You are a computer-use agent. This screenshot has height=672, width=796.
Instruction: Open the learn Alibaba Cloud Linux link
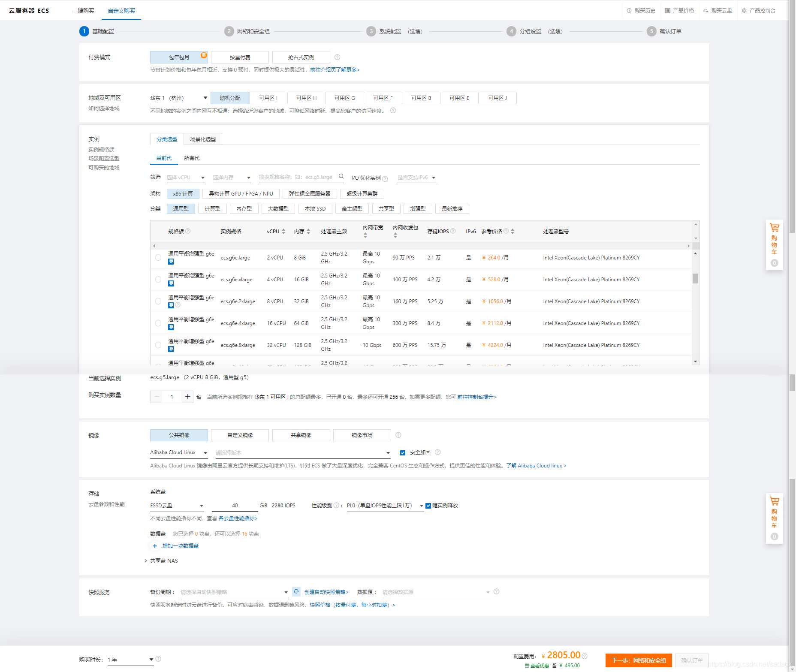(x=536, y=466)
